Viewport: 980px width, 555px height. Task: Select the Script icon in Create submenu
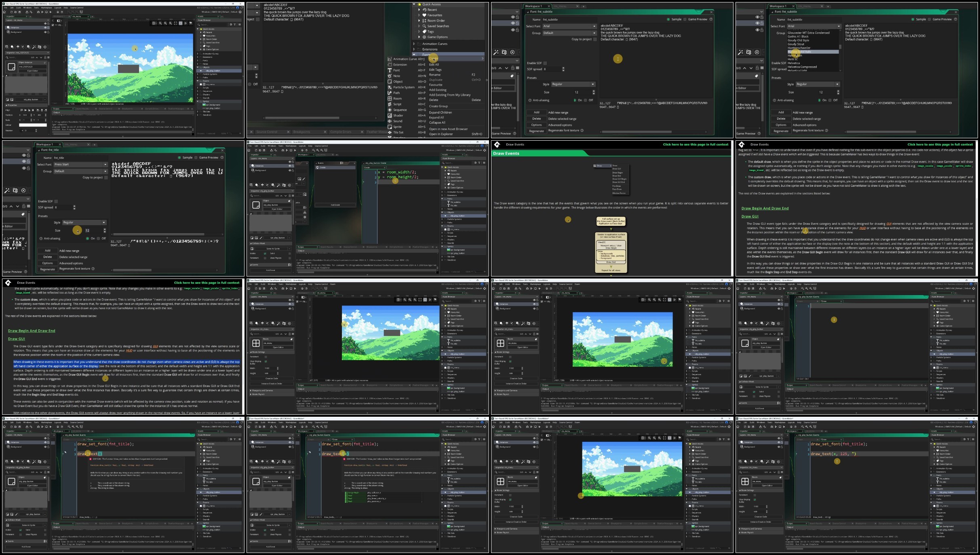(x=390, y=104)
